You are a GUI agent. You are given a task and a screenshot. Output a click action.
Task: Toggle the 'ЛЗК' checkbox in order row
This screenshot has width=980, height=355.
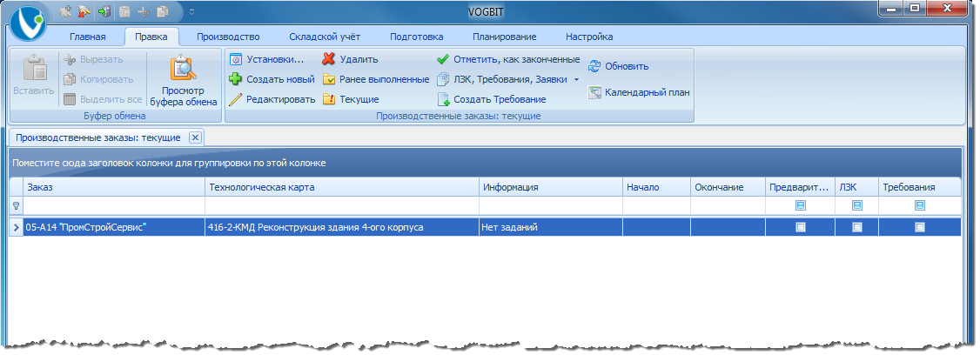tap(856, 227)
